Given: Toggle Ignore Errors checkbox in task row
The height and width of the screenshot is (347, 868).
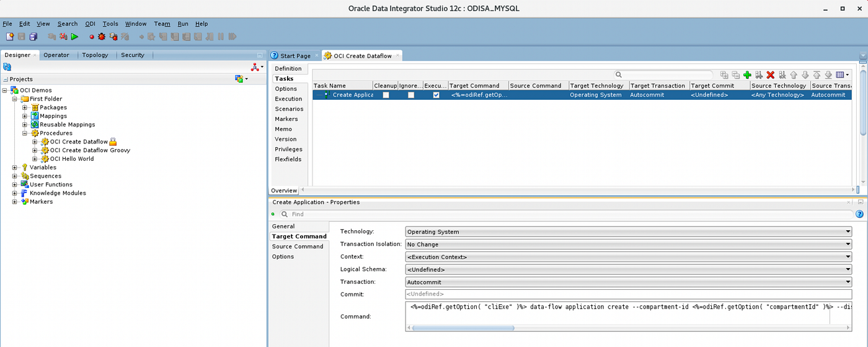Looking at the screenshot, I should coord(410,95).
